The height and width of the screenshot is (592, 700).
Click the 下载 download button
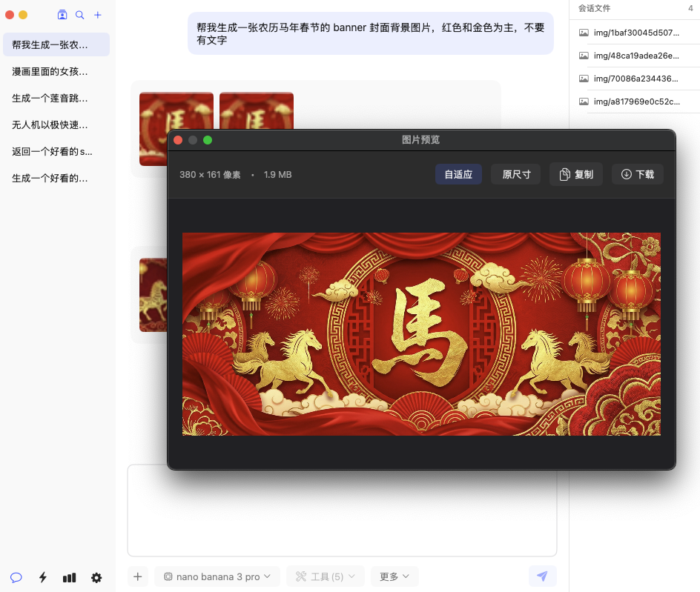click(638, 175)
